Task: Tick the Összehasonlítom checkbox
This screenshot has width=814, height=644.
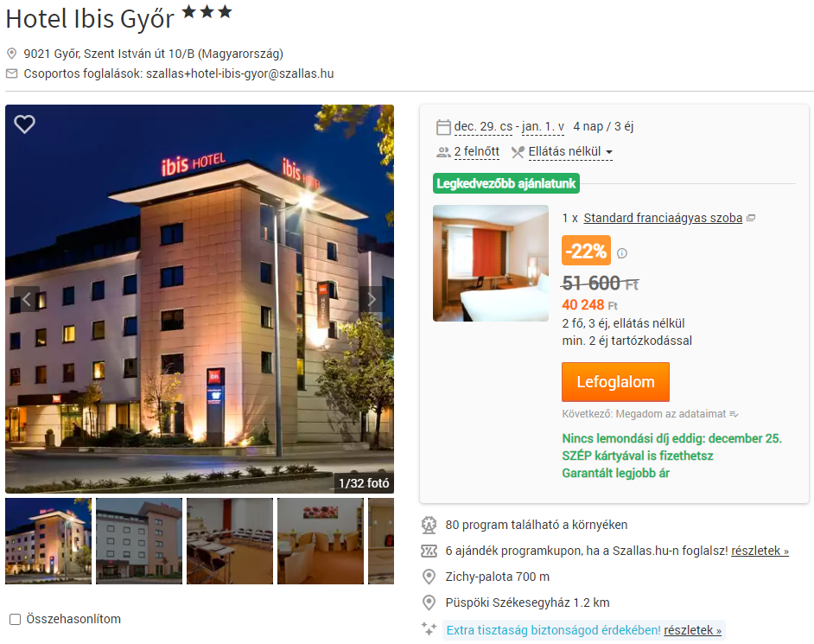Action: pos(15,619)
